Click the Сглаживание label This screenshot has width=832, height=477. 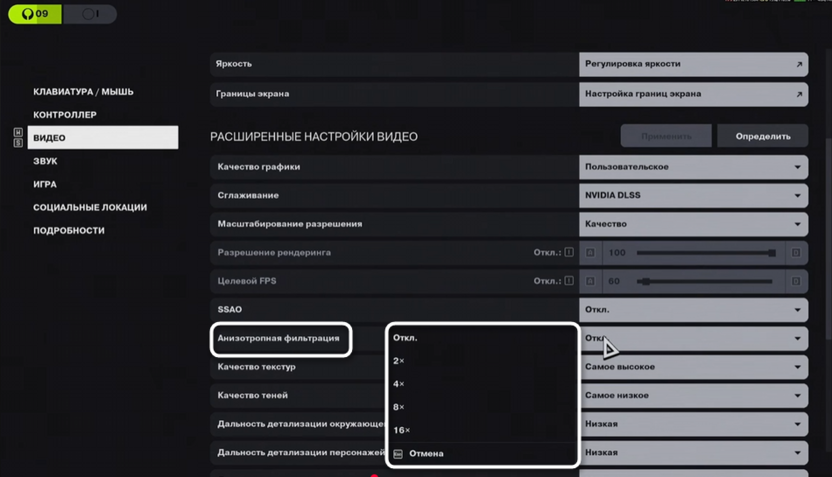(248, 196)
